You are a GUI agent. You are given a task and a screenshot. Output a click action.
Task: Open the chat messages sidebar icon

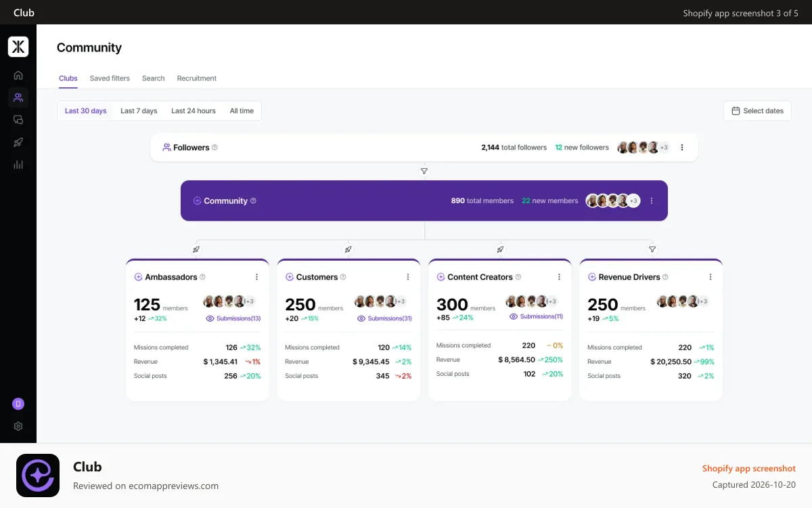(18, 120)
